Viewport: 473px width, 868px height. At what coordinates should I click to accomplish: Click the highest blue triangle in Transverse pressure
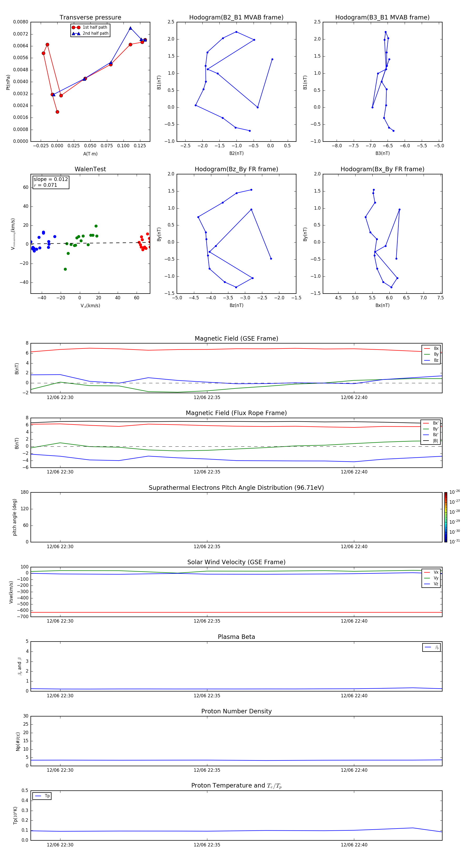[130, 28]
